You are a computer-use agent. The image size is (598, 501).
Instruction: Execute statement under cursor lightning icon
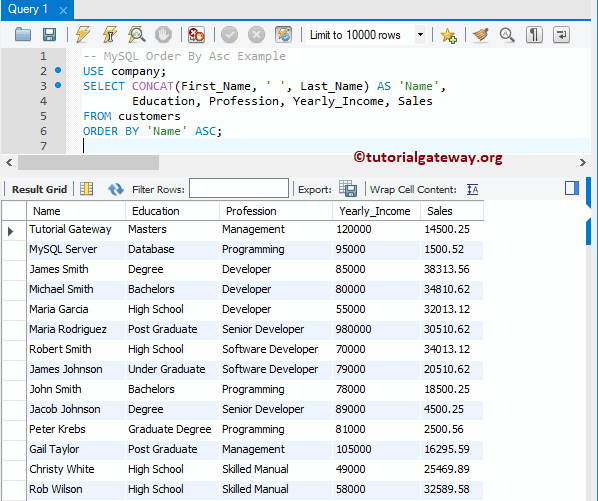(x=110, y=35)
